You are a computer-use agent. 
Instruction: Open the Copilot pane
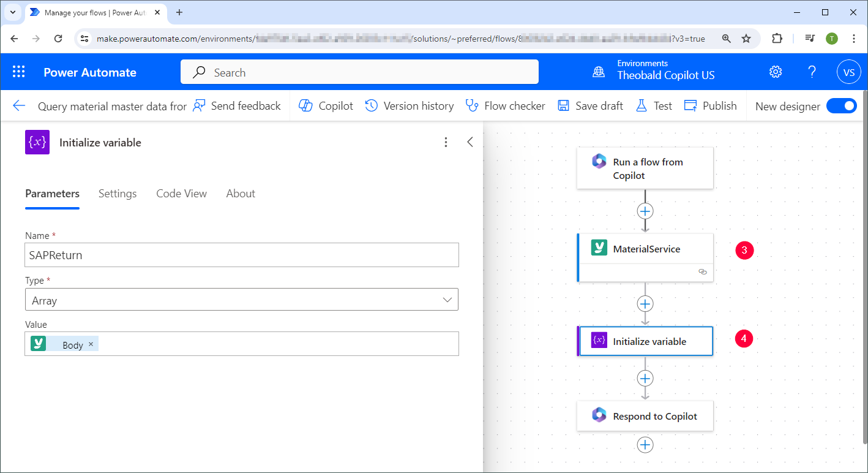pos(326,106)
